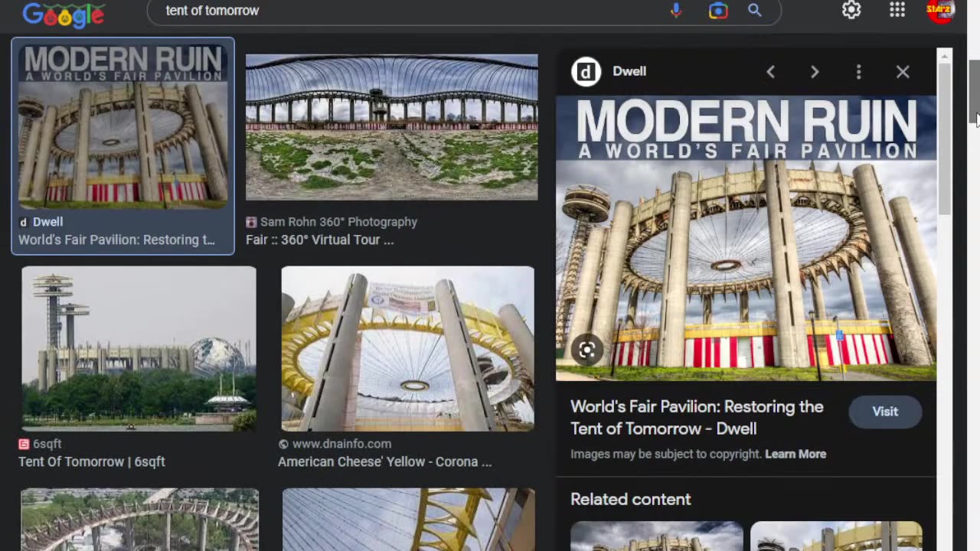Open Google account avatar
The image size is (980, 551).
click(940, 11)
